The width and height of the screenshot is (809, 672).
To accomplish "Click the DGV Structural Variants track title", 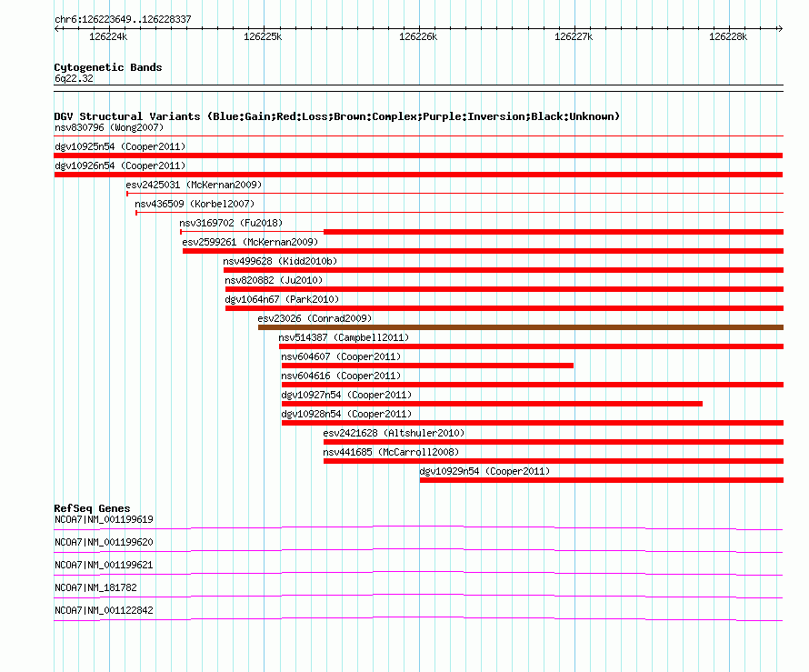I will 337,116.
